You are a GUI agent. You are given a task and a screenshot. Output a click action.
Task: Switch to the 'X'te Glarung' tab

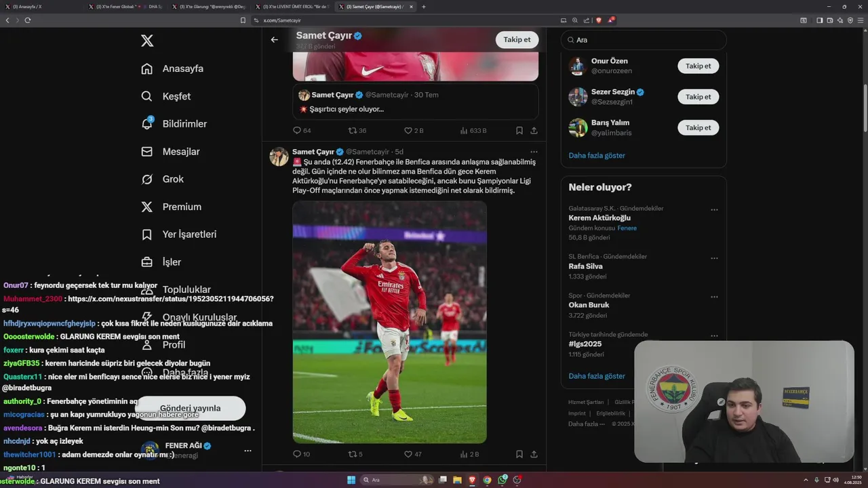[208, 7]
